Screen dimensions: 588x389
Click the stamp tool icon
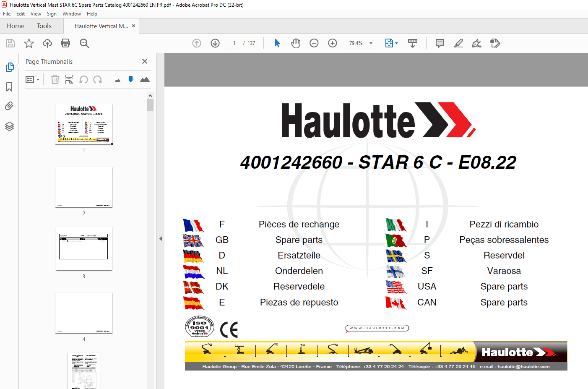(495, 43)
